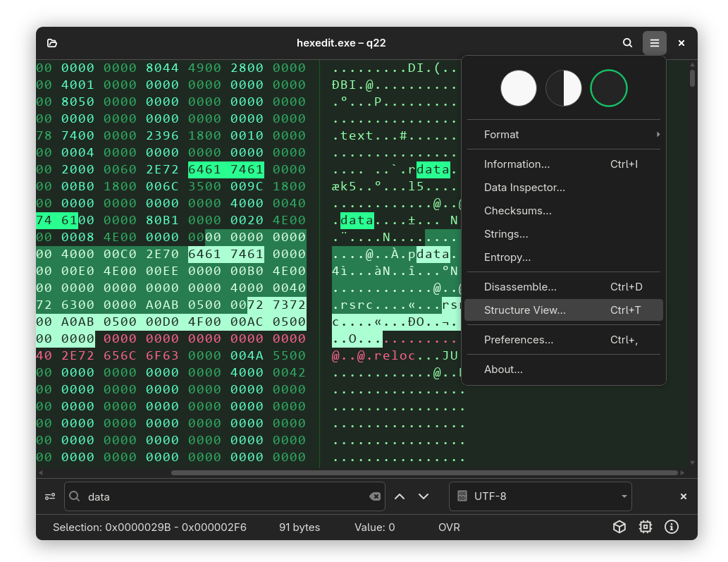Click hex bytes '8044' in first row

pyautogui.click(x=162, y=68)
